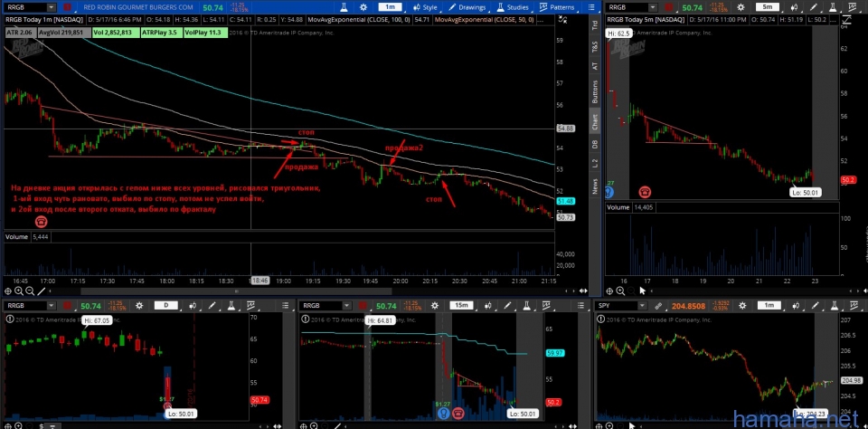Click the crosshair pan icon under main chart

[8, 291]
